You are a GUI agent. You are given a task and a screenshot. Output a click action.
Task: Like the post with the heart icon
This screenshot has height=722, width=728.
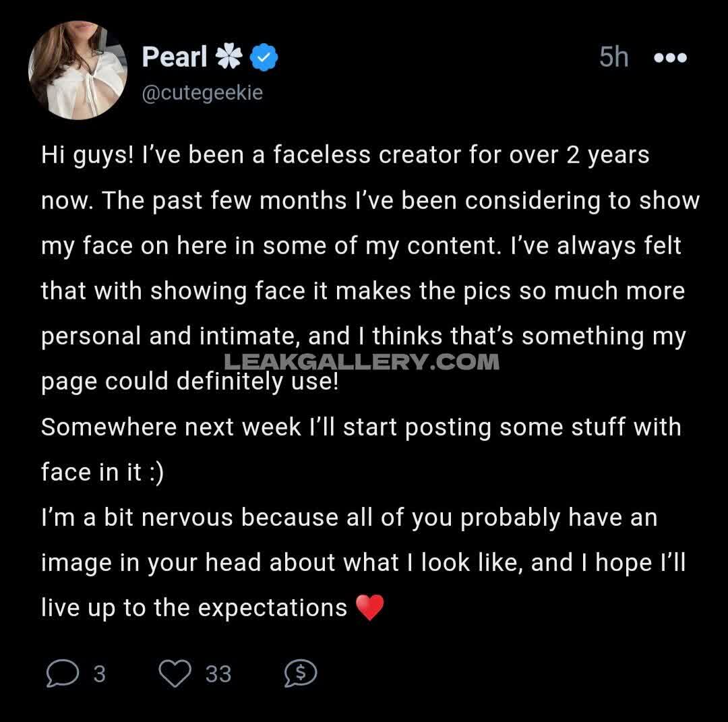(x=175, y=673)
